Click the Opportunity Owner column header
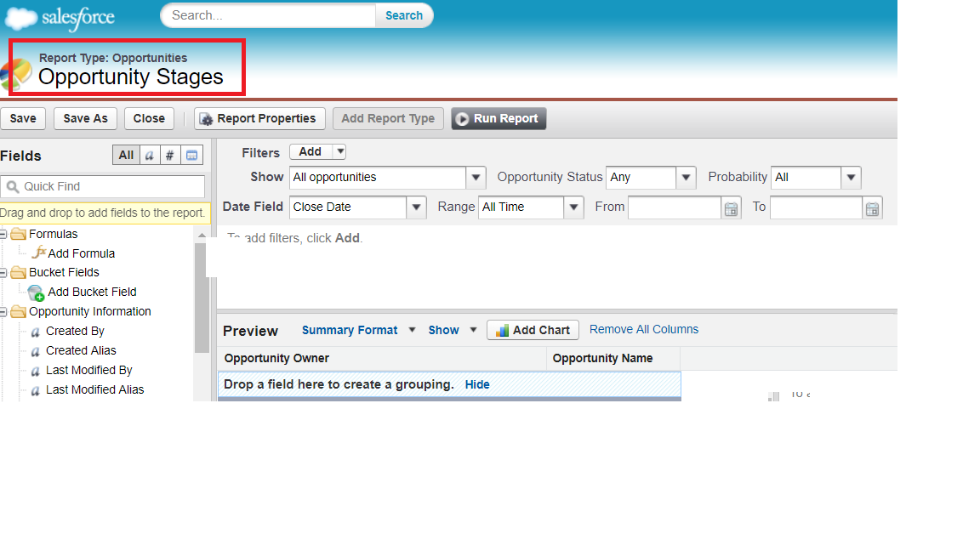Viewport: 980px width, 551px height. tap(382, 359)
